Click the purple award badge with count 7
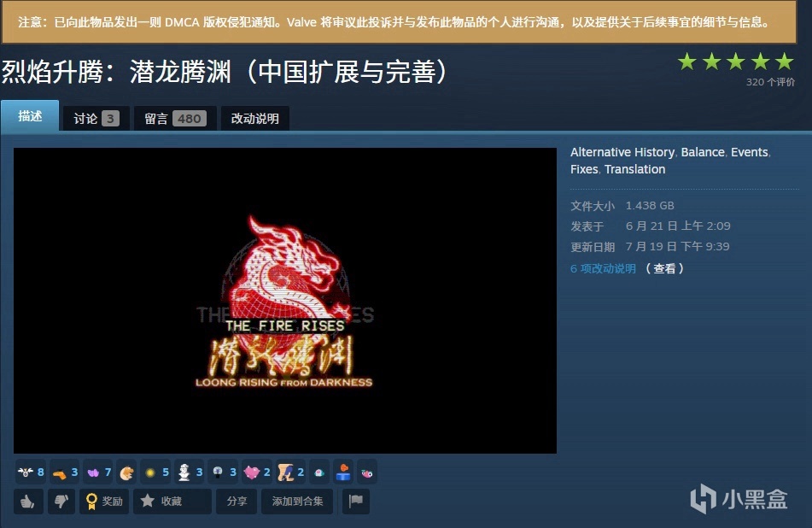Screen dimensions: 812x528 98,472
